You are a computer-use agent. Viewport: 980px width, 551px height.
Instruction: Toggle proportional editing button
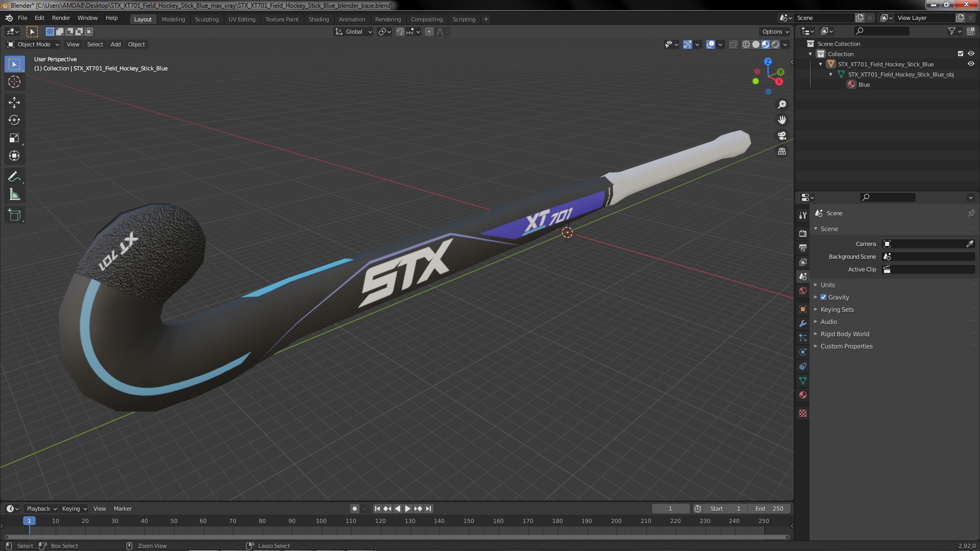(x=429, y=32)
